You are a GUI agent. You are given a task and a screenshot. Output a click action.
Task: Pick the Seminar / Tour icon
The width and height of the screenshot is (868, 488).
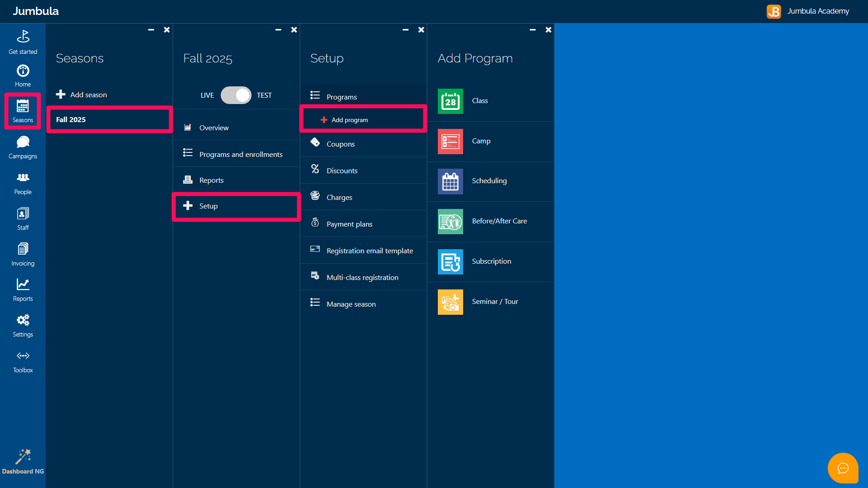coord(450,302)
